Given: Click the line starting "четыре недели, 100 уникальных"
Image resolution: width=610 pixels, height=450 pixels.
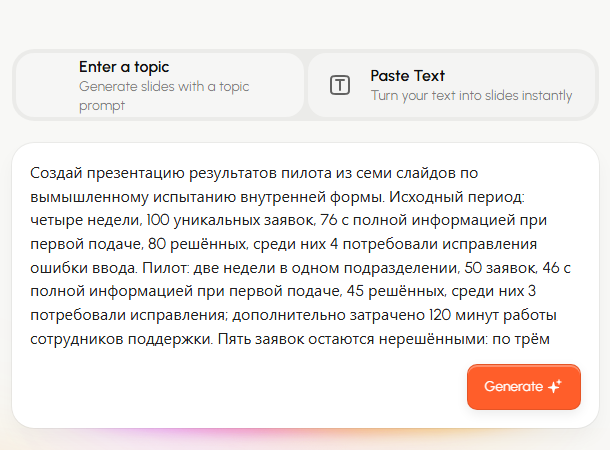Looking at the screenshot, I should [x=289, y=220].
